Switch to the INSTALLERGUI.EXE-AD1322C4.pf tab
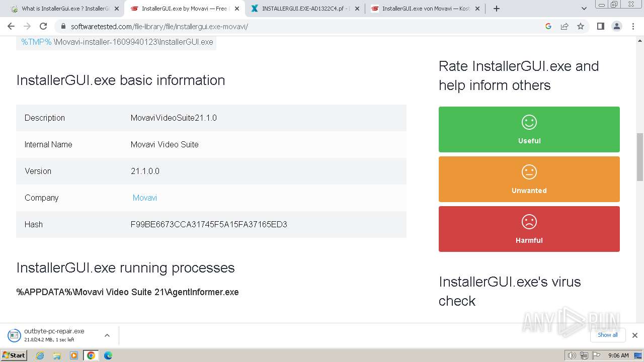 (305, 9)
